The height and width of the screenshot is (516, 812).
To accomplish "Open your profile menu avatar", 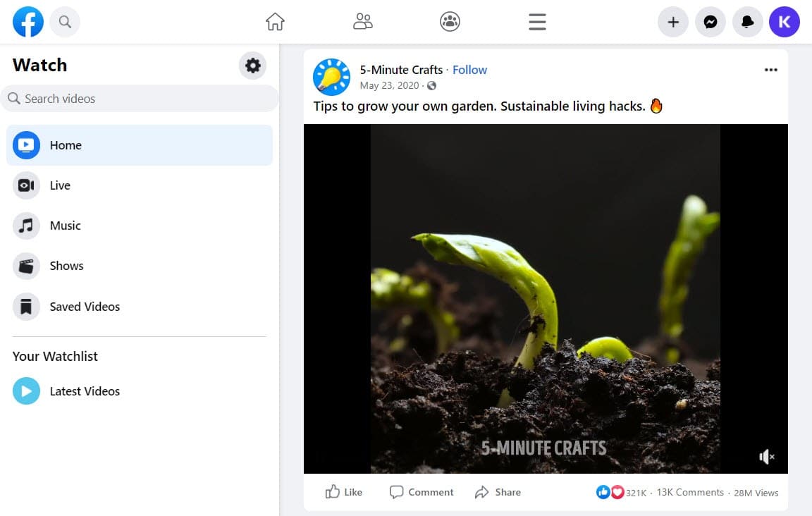I will tap(784, 21).
